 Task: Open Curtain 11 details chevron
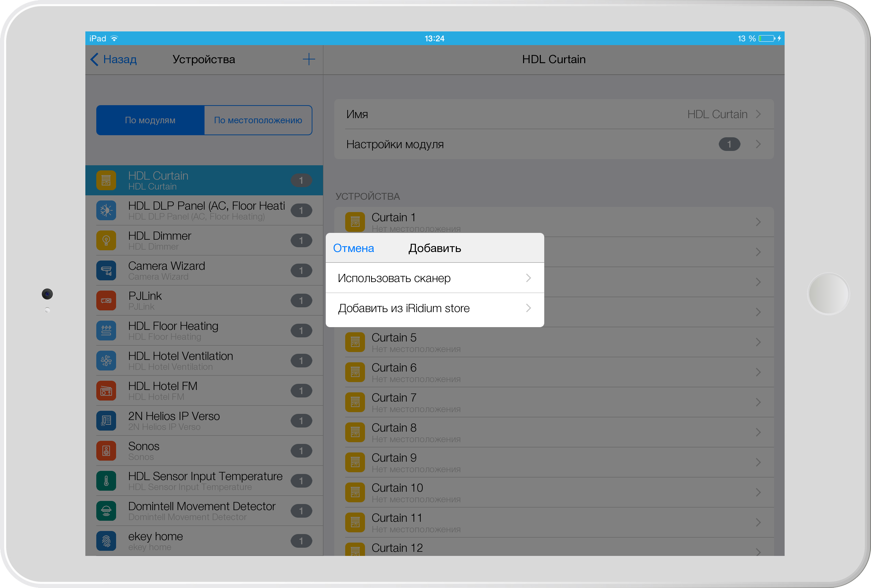(x=758, y=522)
